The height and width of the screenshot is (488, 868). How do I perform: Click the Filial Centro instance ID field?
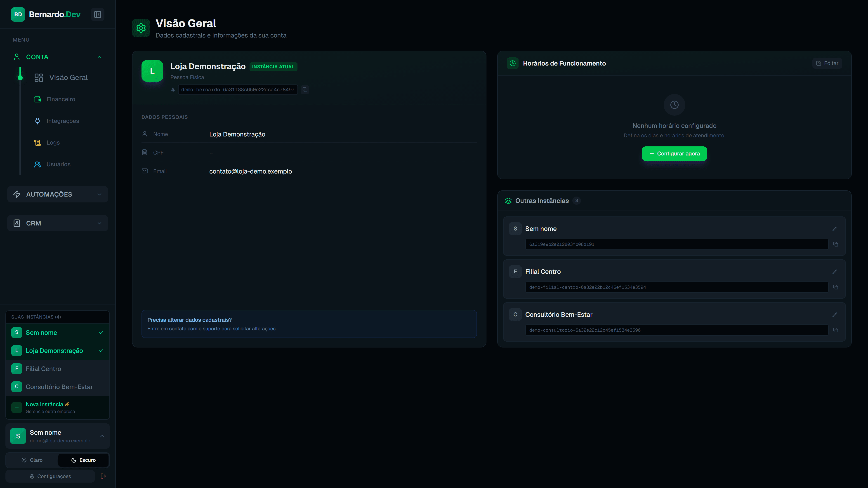point(677,287)
